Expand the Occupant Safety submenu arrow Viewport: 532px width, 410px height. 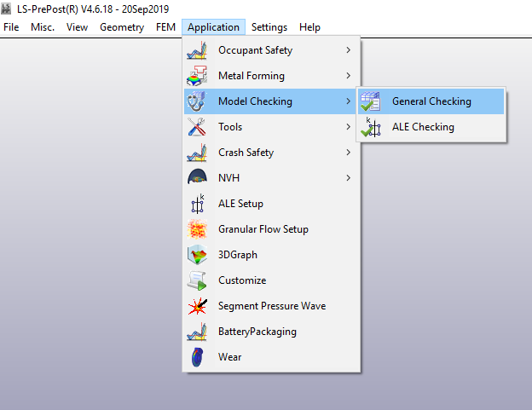pyautogui.click(x=348, y=50)
